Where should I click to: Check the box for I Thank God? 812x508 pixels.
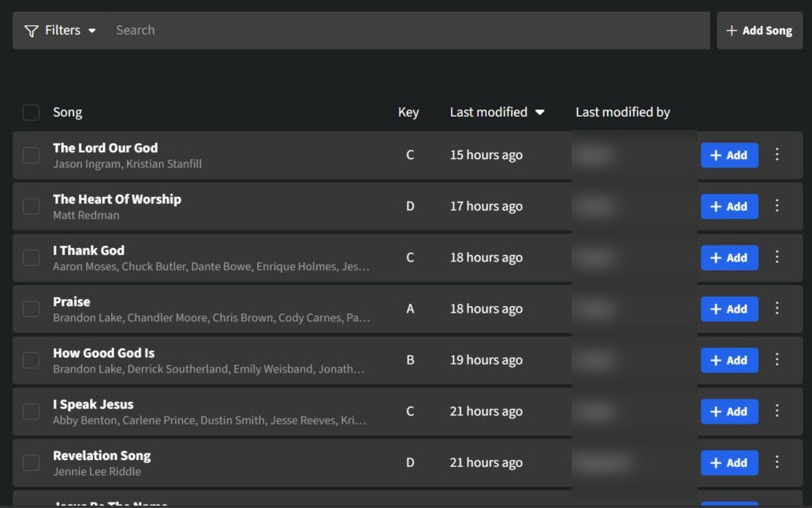click(x=31, y=258)
